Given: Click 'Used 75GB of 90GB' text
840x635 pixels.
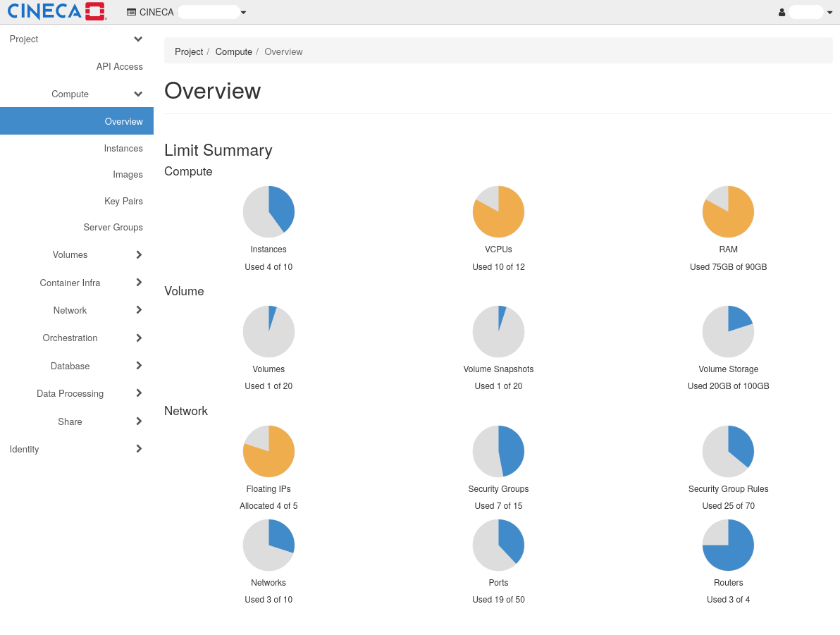Looking at the screenshot, I should [728, 267].
